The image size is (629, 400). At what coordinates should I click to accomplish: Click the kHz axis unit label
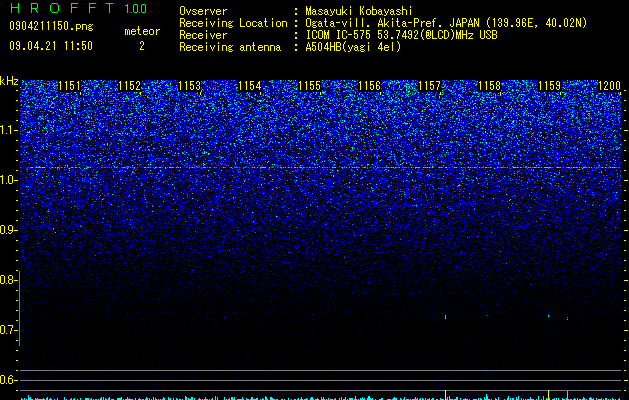click(9, 81)
